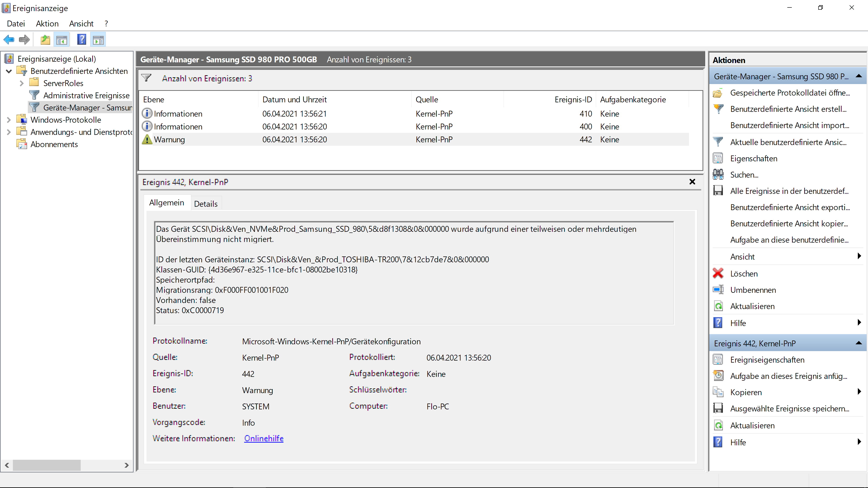Sort by Datum und Uhrzeit column header

coord(335,99)
